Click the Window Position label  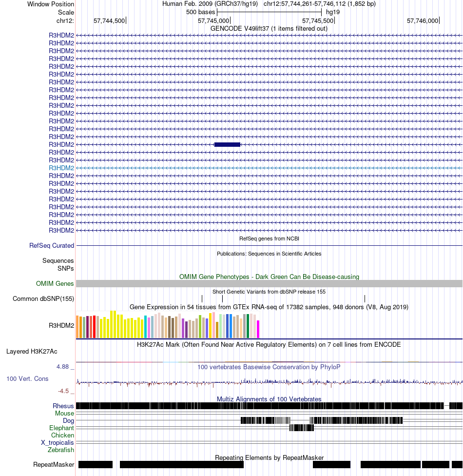[x=51, y=4]
